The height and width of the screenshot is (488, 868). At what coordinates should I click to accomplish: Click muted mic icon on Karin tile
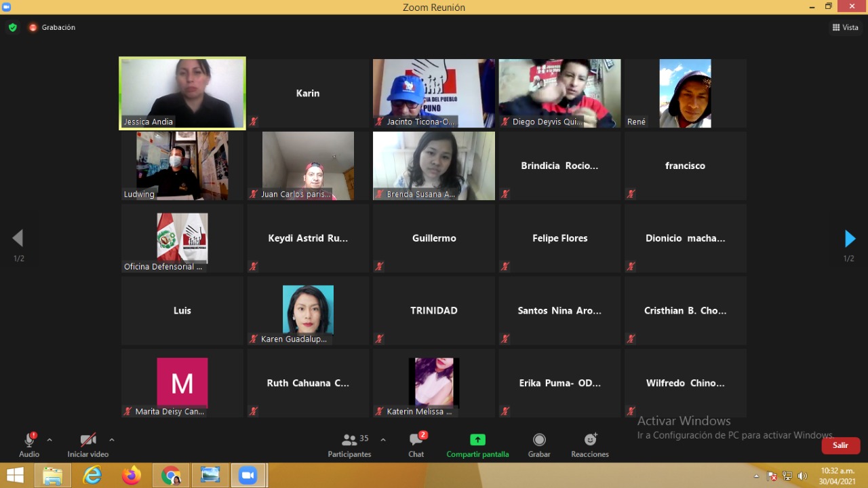click(254, 121)
